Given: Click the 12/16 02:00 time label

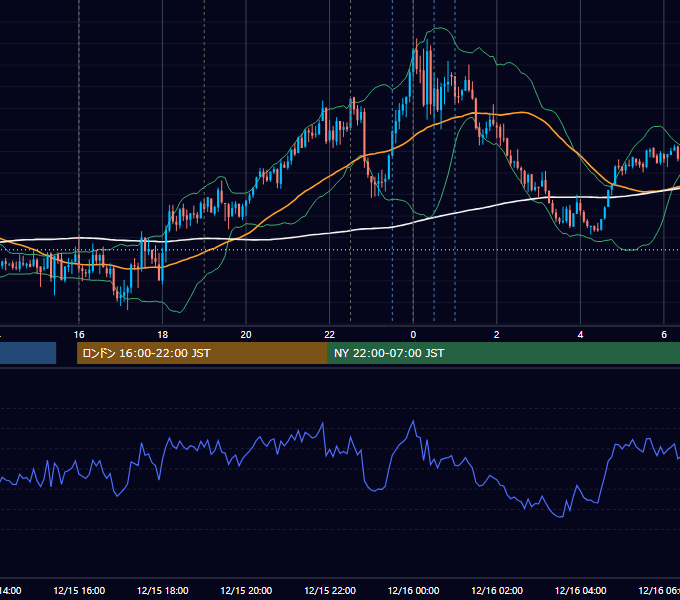Looking at the screenshot, I should (497, 590).
